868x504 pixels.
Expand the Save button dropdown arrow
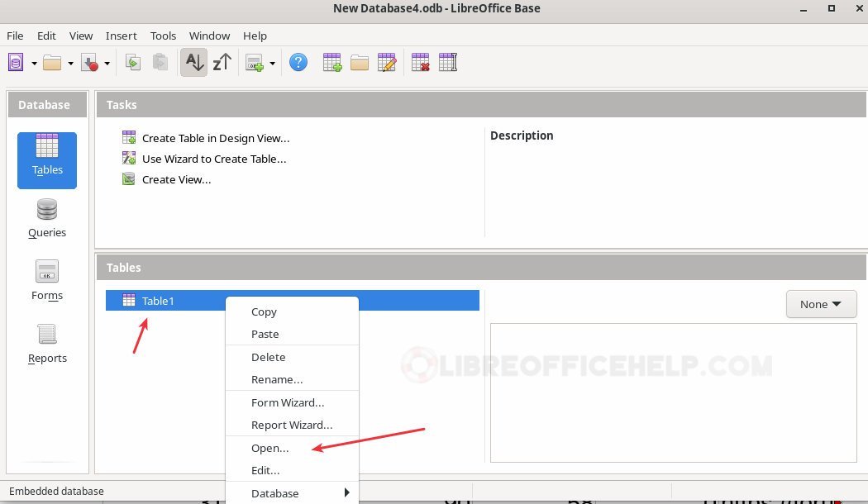tap(107, 62)
